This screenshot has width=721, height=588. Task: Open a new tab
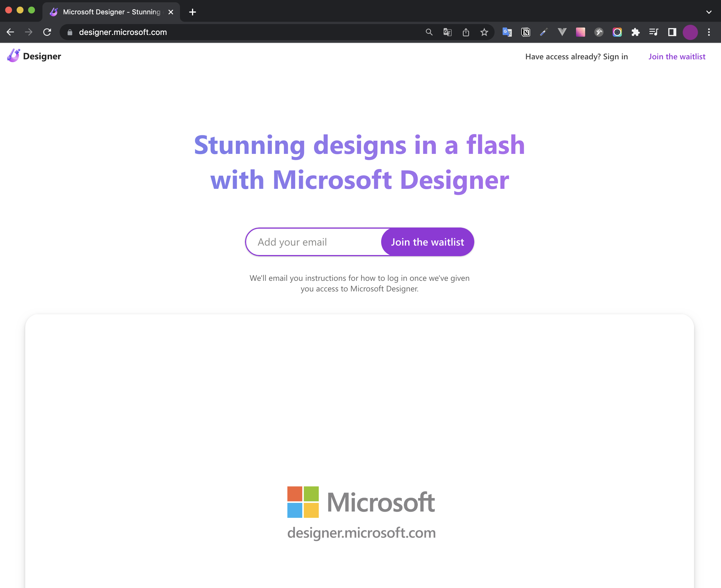point(192,12)
